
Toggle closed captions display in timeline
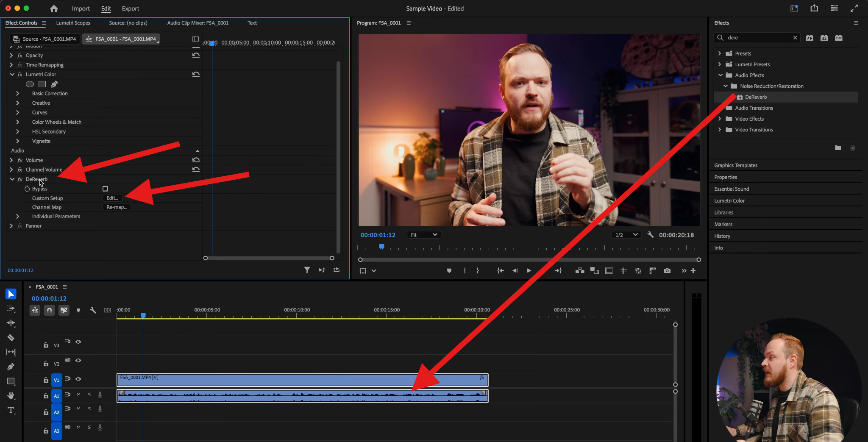(x=107, y=310)
